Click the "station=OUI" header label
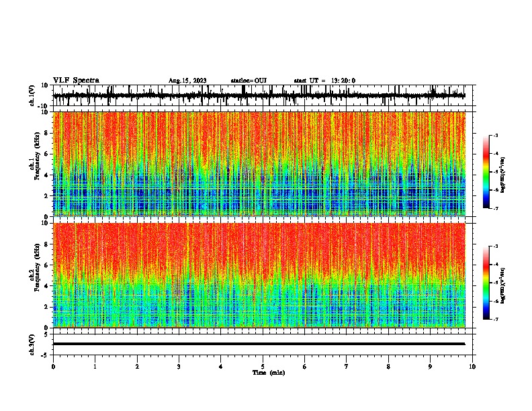This screenshot has width=532, height=411. tap(249, 81)
